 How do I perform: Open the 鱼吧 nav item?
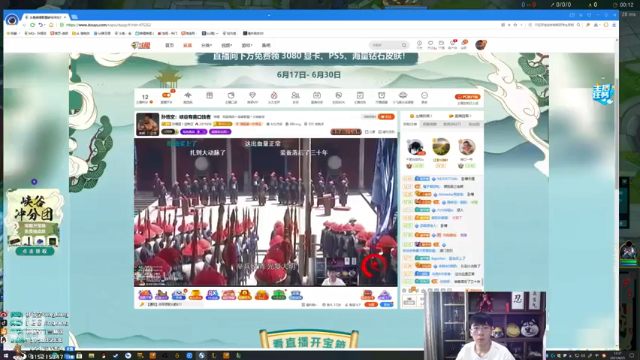click(x=266, y=45)
